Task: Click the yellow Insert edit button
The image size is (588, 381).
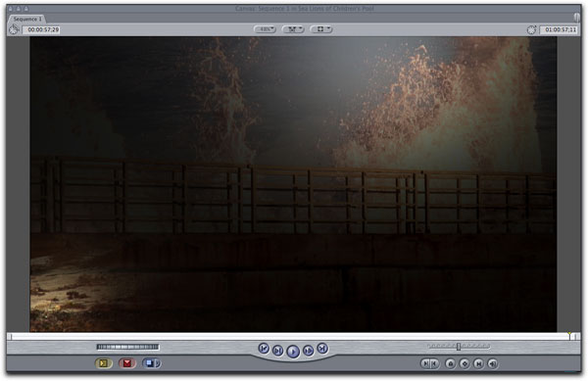Action: point(104,363)
